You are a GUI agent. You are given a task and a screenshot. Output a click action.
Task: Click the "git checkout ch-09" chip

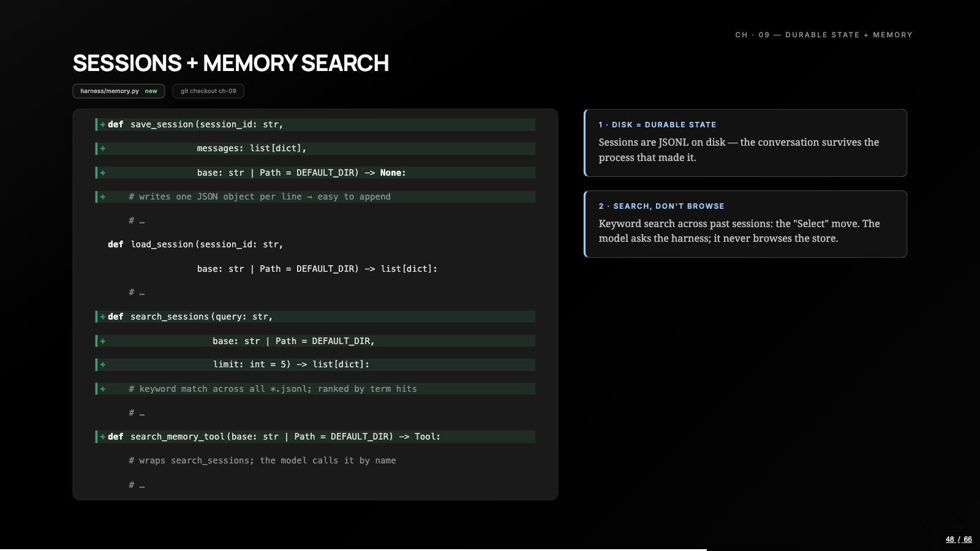(208, 91)
